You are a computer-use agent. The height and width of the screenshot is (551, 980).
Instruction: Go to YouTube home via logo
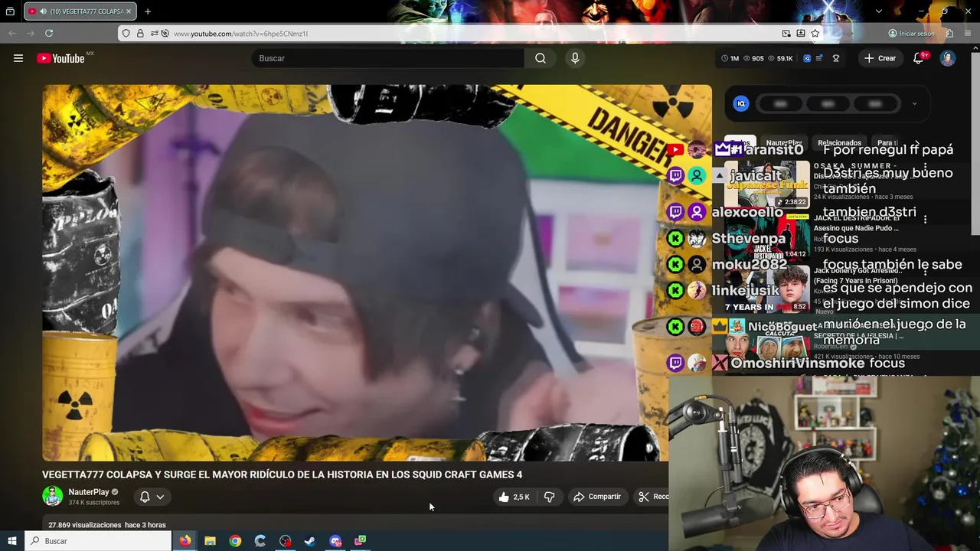click(x=60, y=58)
